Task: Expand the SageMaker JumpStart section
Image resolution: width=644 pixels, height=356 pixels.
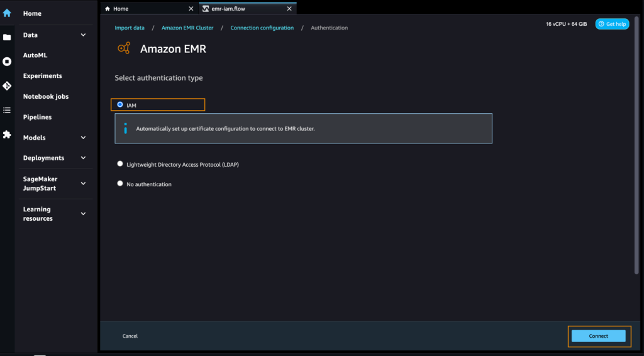Action: (84, 184)
